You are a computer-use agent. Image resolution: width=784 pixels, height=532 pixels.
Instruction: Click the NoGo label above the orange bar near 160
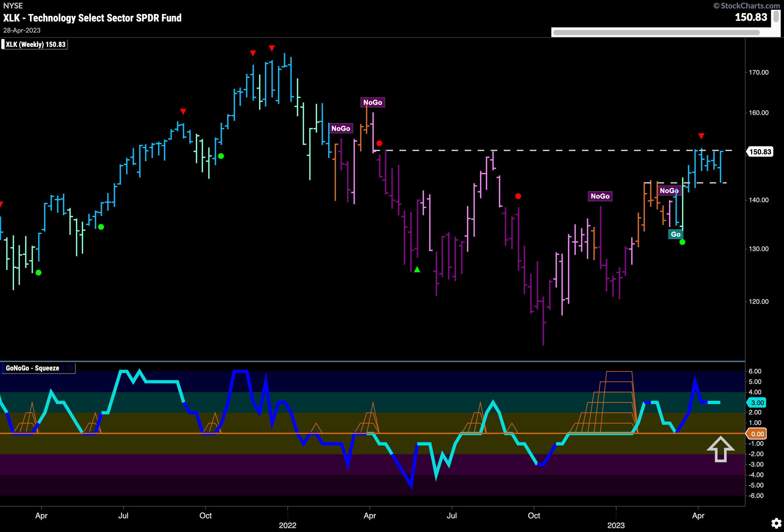372,103
